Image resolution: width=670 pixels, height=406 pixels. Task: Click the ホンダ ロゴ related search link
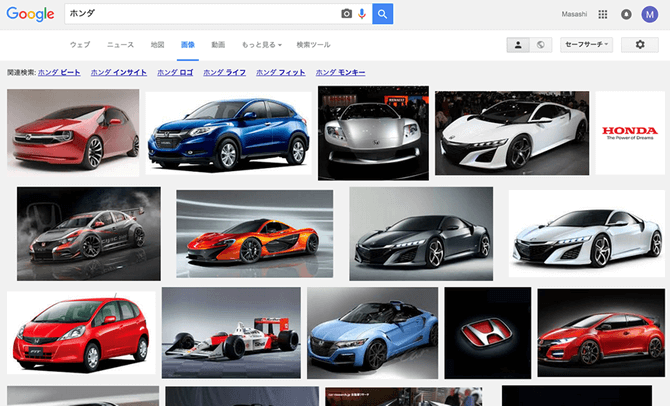click(174, 73)
